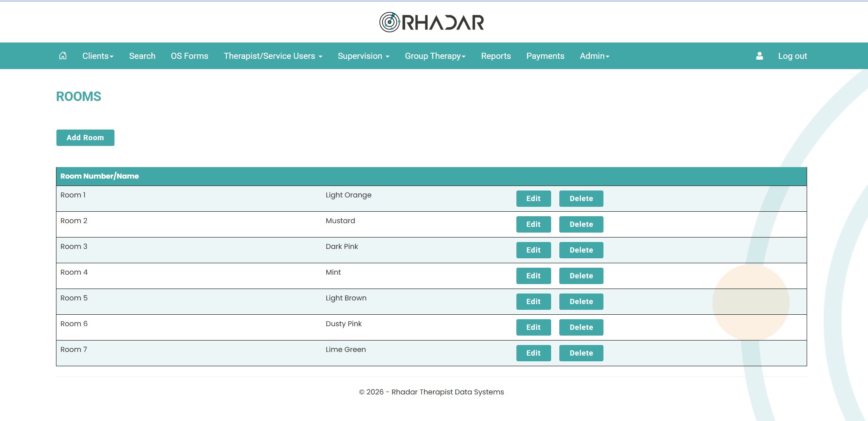The image size is (868, 421).
Task: Edit Room 6 Dusty Pink
Action: tap(534, 327)
